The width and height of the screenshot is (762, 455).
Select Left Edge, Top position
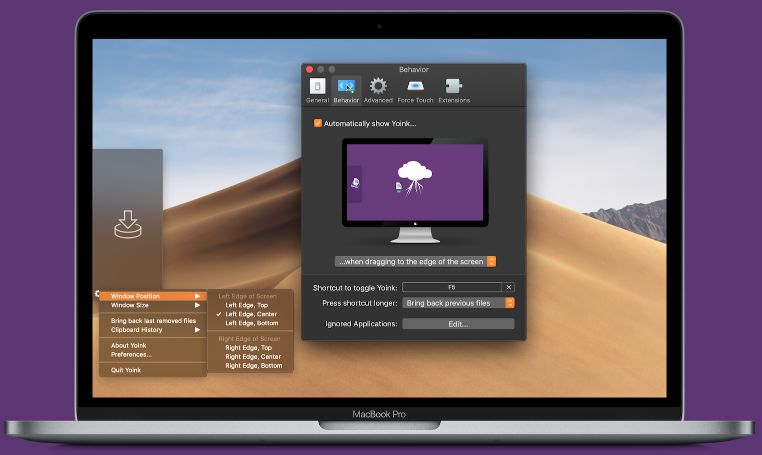tap(250, 305)
